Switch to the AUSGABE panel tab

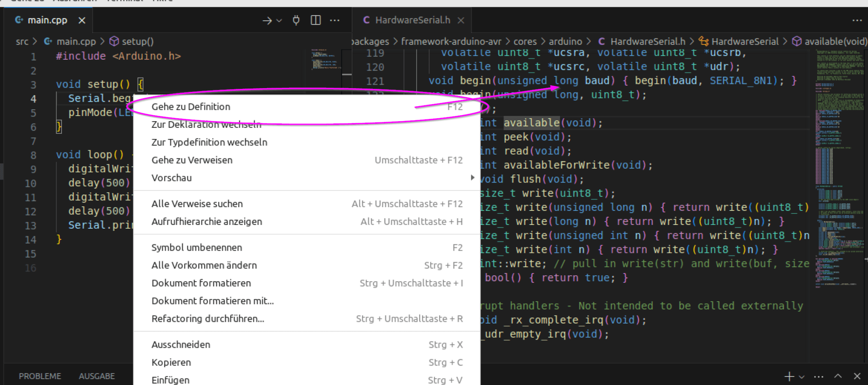point(96,376)
